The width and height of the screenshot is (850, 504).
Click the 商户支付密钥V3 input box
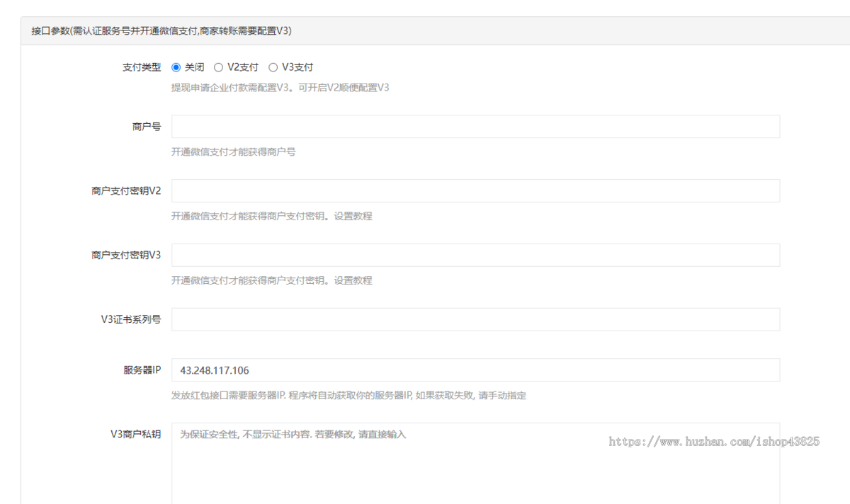[475, 255]
